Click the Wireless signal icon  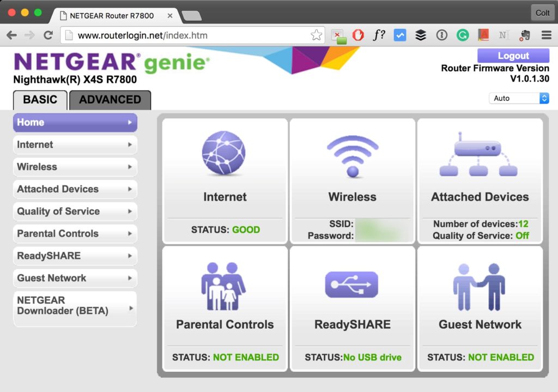353,156
